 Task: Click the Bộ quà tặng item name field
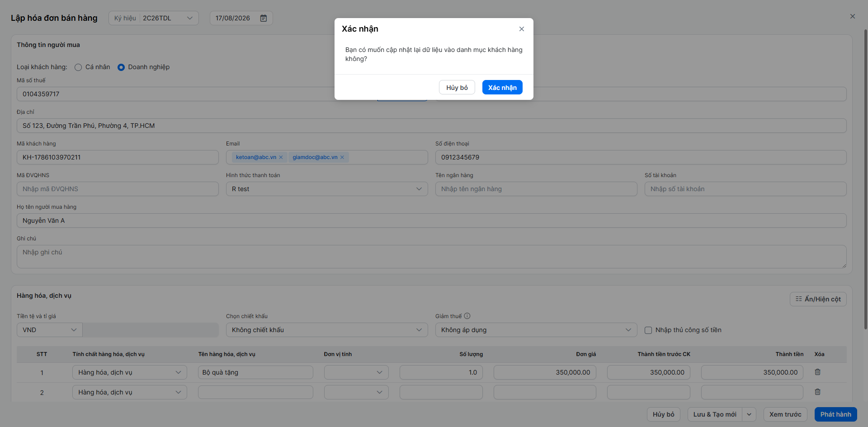pos(255,372)
